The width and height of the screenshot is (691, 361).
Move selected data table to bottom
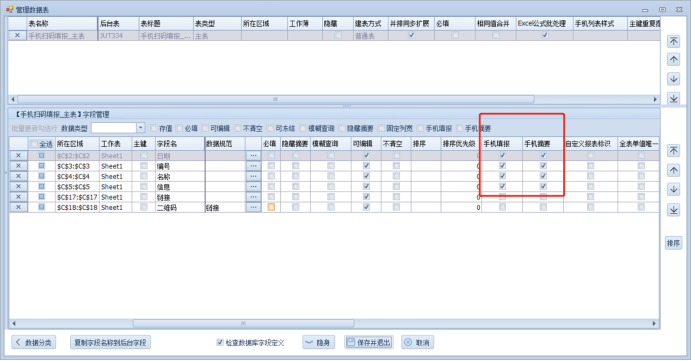673,98
